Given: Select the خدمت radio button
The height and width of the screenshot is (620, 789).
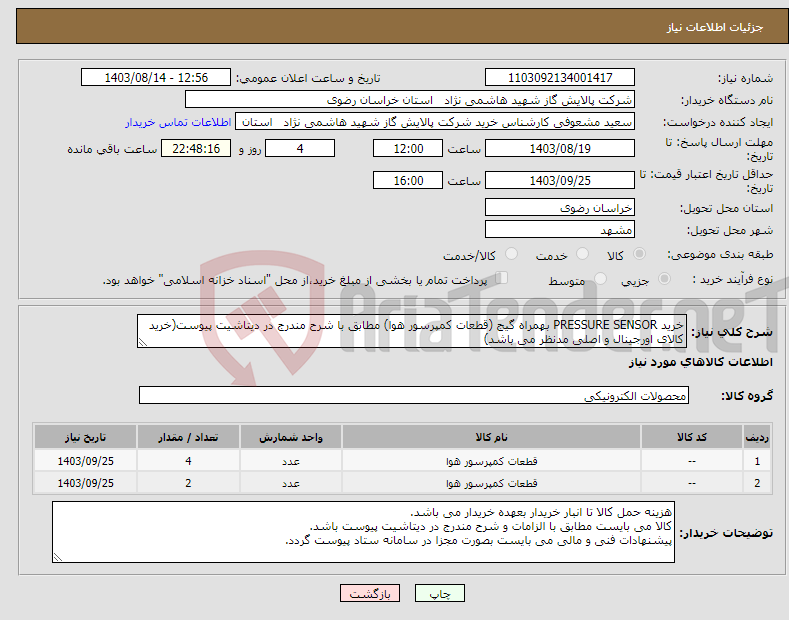Looking at the screenshot, I should (x=582, y=254).
